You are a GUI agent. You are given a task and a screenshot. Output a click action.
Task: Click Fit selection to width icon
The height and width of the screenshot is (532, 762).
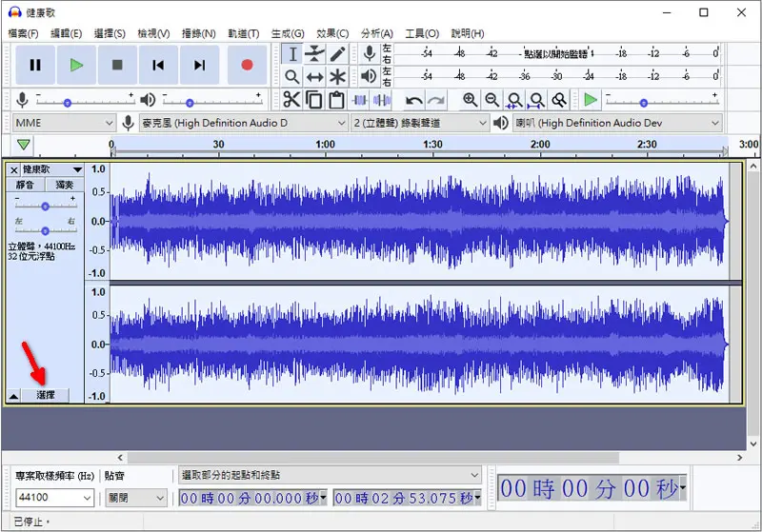coord(514,100)
